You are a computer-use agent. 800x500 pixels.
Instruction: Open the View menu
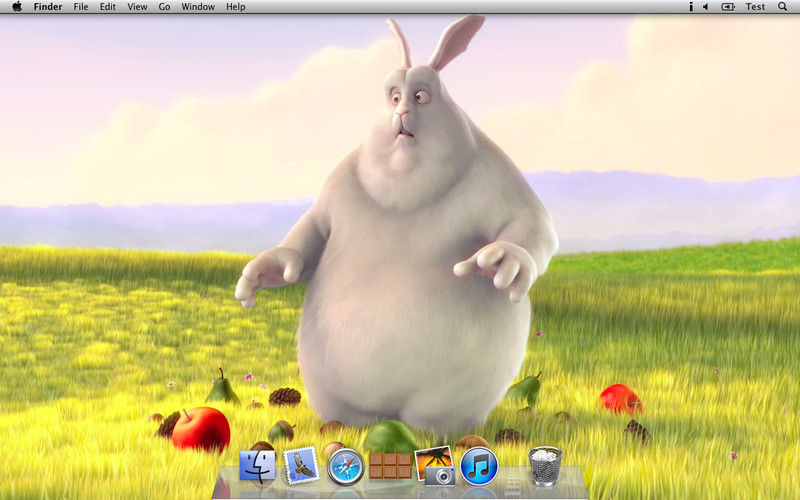[x=137, y=7]
